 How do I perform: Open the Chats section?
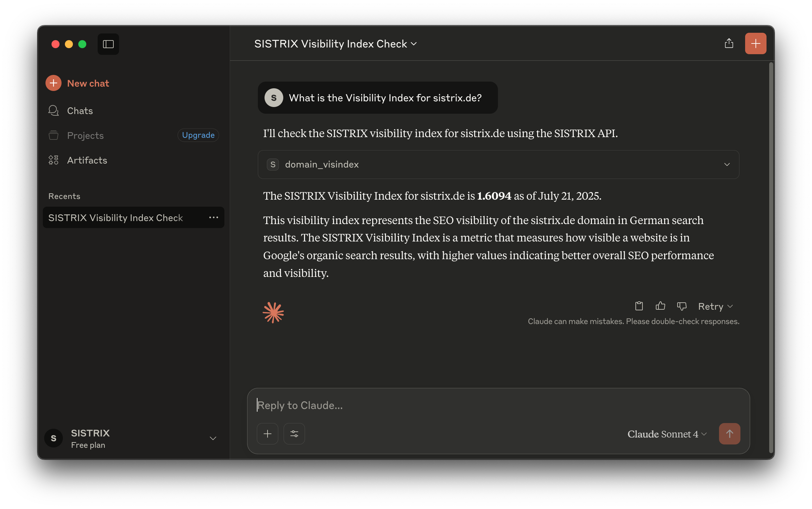(x=80, y=110)
